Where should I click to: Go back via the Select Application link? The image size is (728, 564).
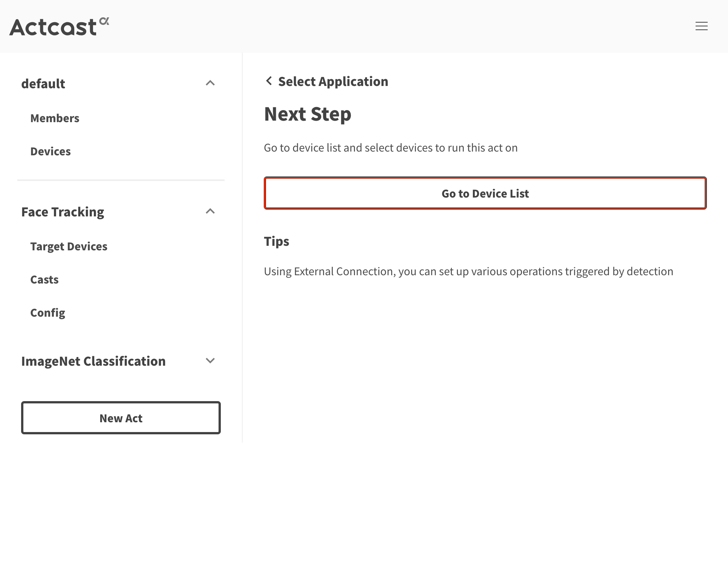pos(333,81)
